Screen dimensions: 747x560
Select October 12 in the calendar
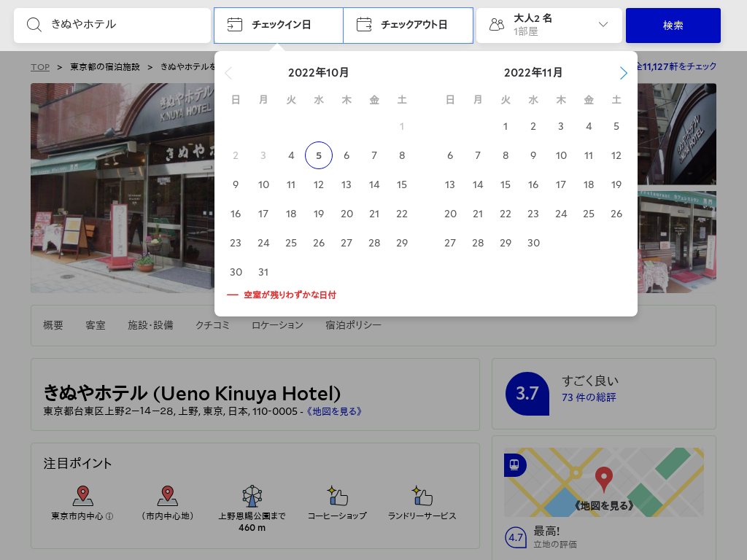(319, 184)
